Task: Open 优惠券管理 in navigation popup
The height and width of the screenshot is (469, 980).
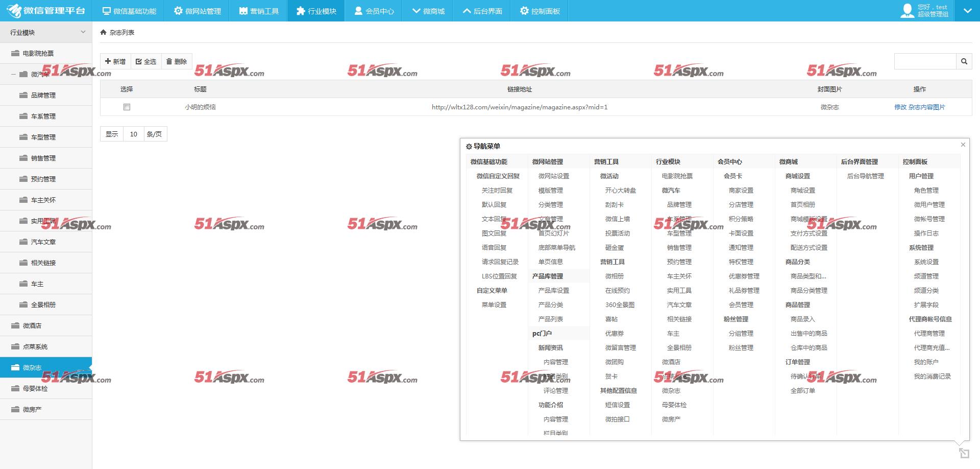Action: tap(744, 276)
